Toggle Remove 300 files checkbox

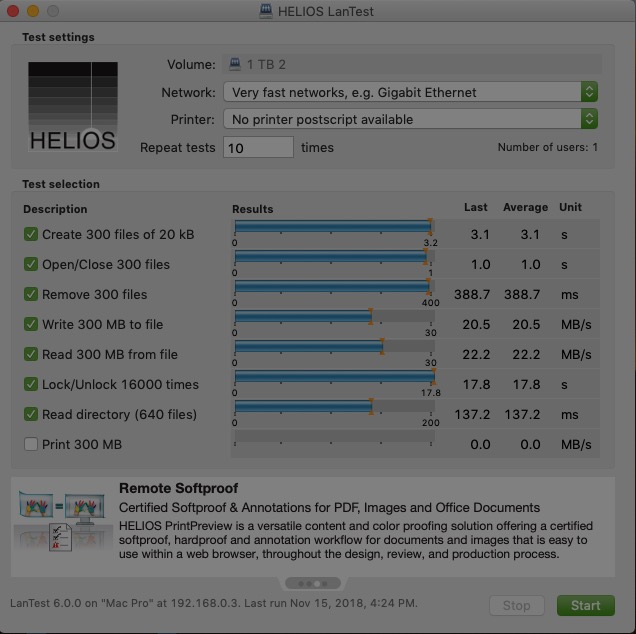(31, 294)
